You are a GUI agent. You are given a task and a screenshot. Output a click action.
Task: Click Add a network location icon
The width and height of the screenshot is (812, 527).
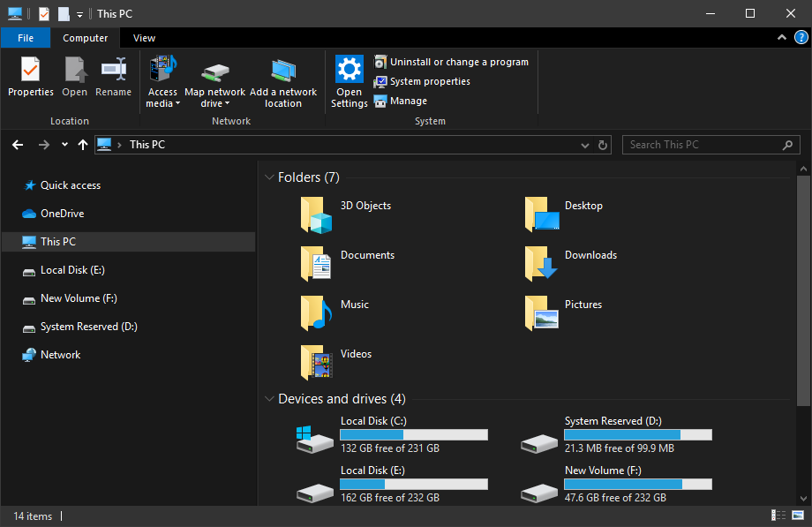283,71
